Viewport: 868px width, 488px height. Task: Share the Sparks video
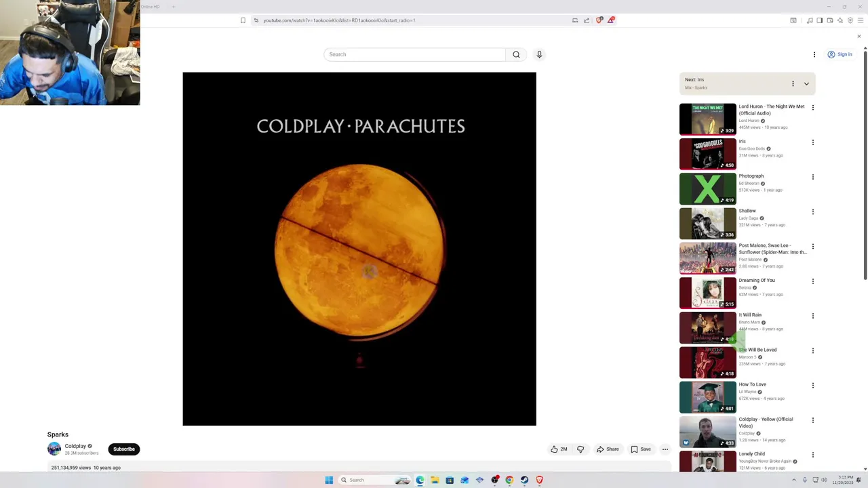608,449
